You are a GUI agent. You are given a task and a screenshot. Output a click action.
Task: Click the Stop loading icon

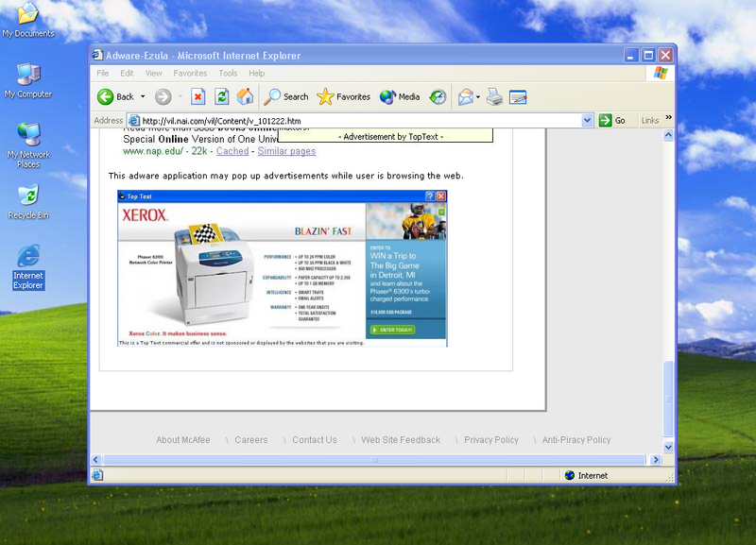198,97
